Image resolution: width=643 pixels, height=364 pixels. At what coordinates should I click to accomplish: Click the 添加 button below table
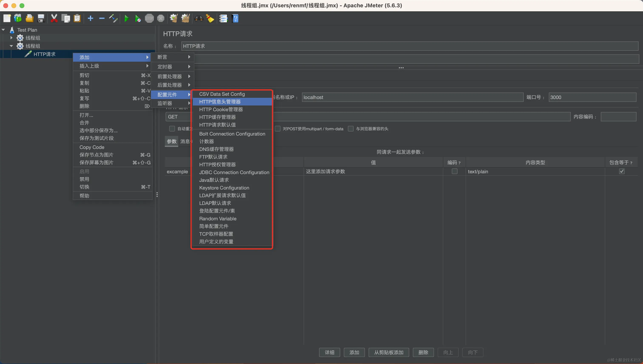click(354, 352)
